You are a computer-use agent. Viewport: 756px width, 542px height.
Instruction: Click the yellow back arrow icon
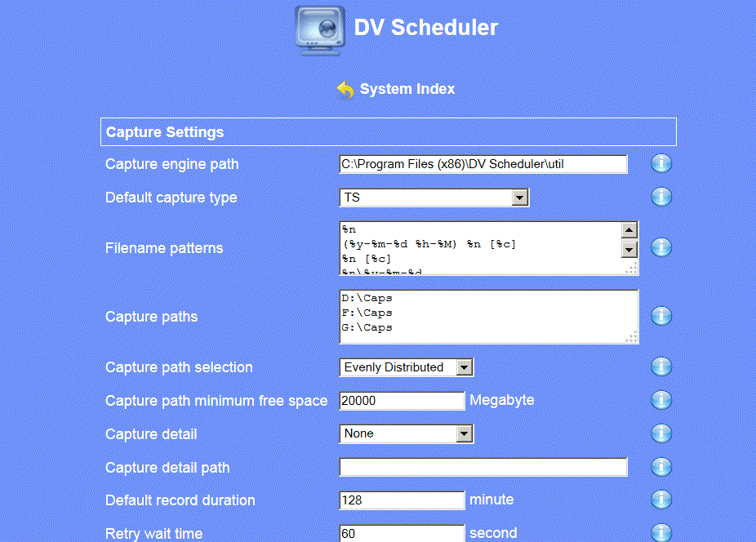(345, 89)
